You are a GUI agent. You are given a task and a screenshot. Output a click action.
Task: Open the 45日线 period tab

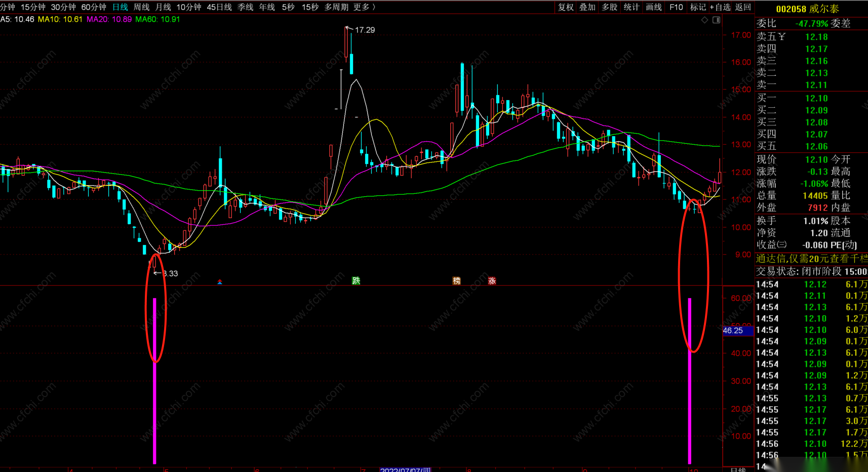pos(219,7)
